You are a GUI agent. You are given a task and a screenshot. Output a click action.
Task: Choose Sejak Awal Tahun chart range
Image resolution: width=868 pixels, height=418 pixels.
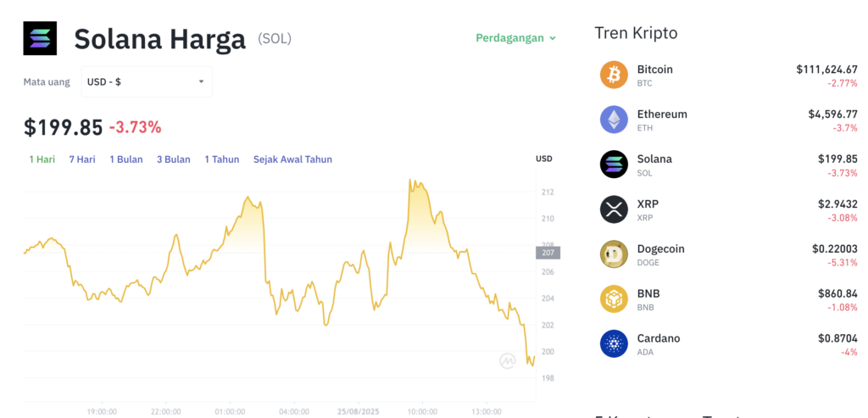tap(292, 159)
